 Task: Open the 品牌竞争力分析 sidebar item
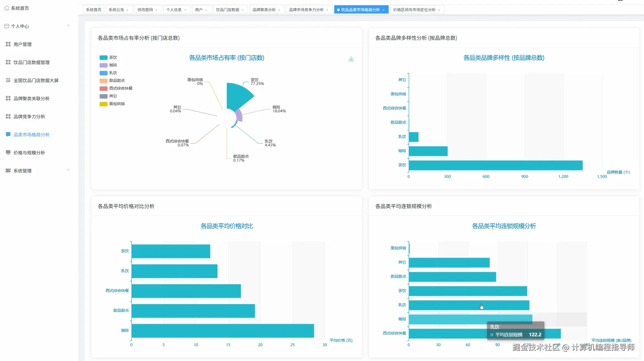(x=29, y=117)
